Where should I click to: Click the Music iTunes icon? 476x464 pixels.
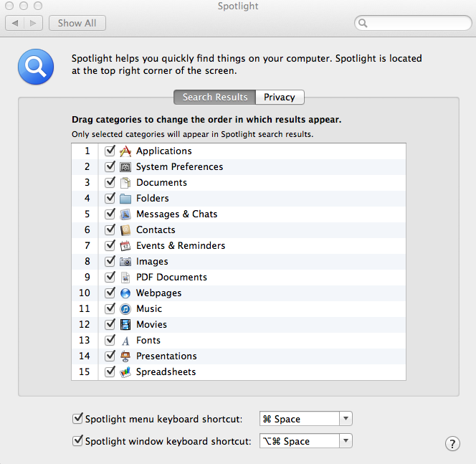125,309
